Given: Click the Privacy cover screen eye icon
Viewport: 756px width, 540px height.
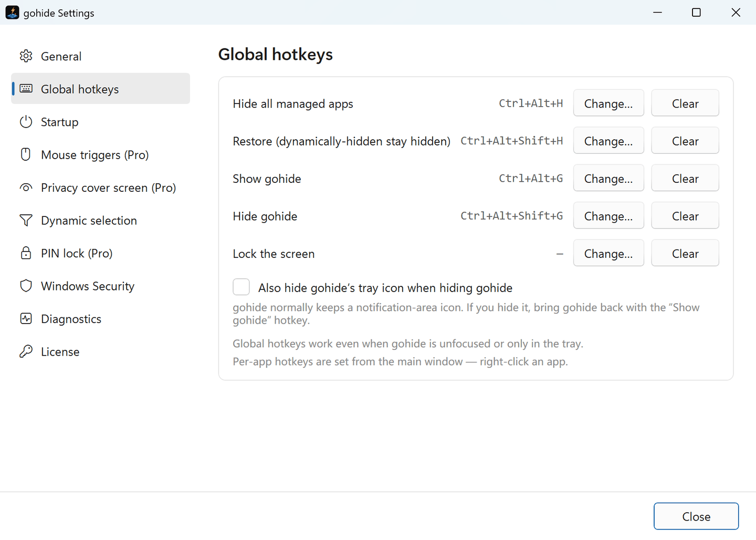Looking at the screenshot, I should click(x=26, y=187).
